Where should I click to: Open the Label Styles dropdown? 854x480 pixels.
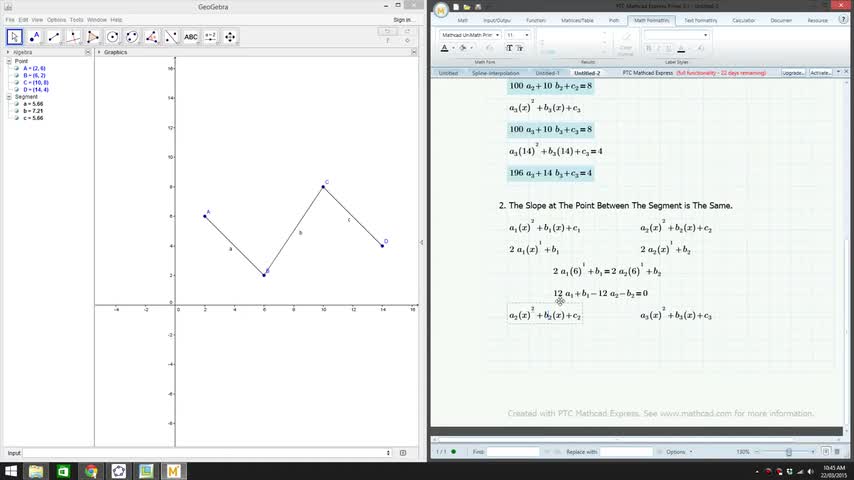point(705,35)
